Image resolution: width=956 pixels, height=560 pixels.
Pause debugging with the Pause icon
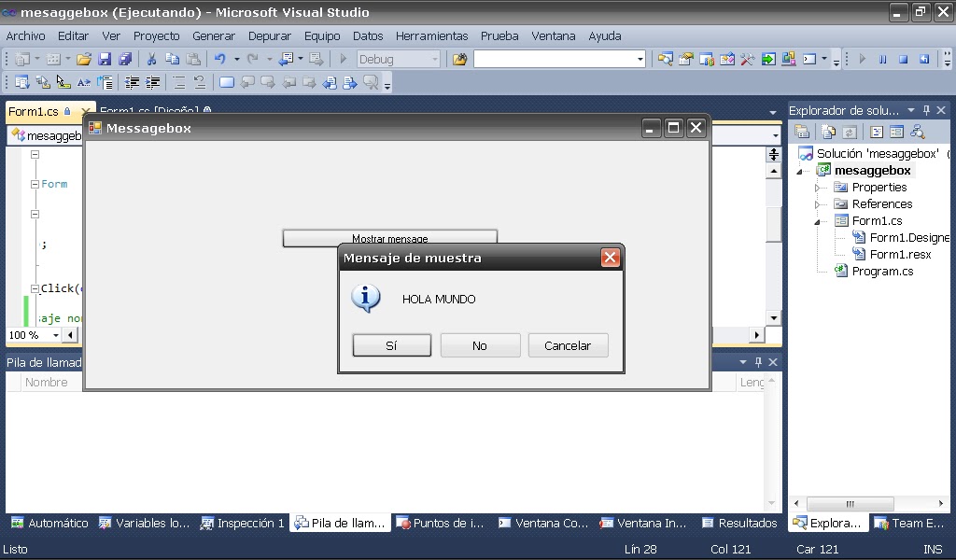pyautogui.click(x=881, y=59)
